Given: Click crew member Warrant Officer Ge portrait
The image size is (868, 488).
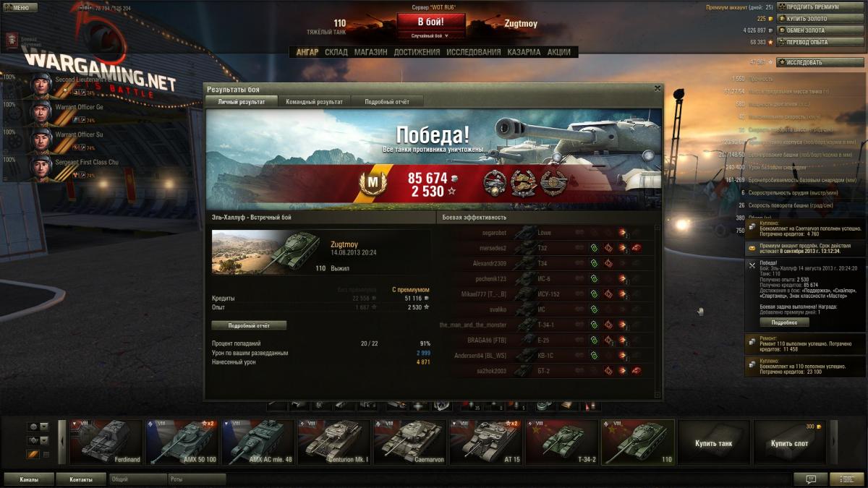Looking at the screenshot, I should click(x=41, y=113).
